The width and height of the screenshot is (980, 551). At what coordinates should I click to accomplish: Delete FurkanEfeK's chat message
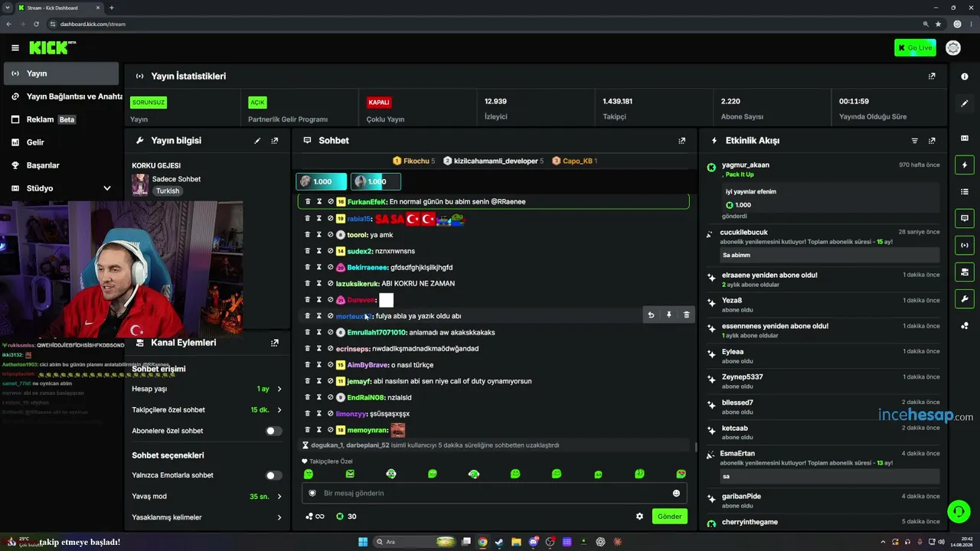click(308, 202)
